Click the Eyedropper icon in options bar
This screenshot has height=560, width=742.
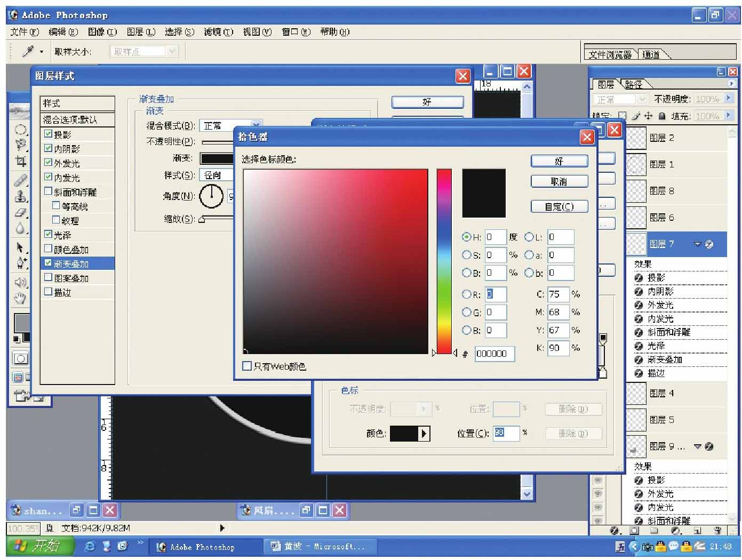pyautogui.click(x=28, y=51)
